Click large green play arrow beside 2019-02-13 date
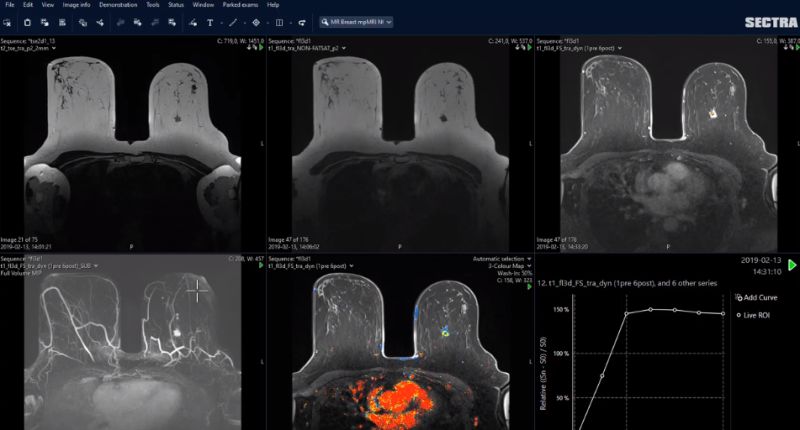The width and height of the screenshot is (800, 430). (792, 265)
